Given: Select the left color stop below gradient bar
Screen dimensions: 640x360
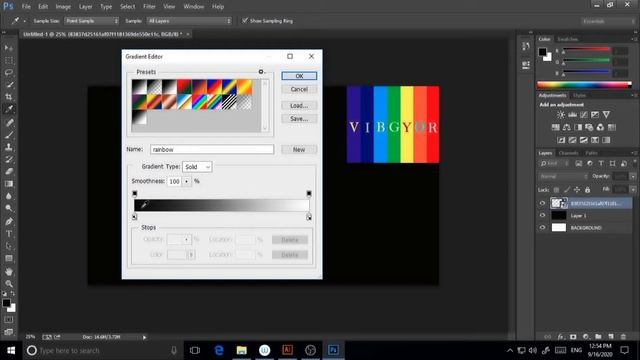Looking at the screenshot, I should pos(135,217).
